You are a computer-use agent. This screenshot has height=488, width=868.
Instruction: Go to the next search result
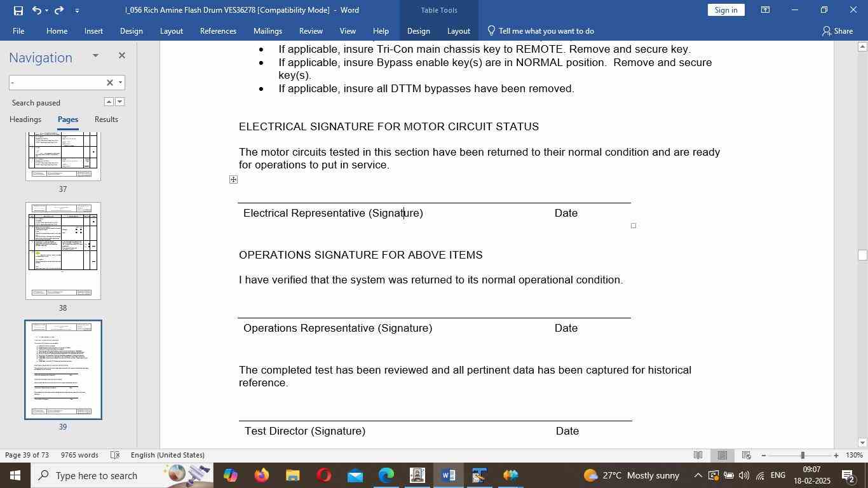[x=119, y=102]
